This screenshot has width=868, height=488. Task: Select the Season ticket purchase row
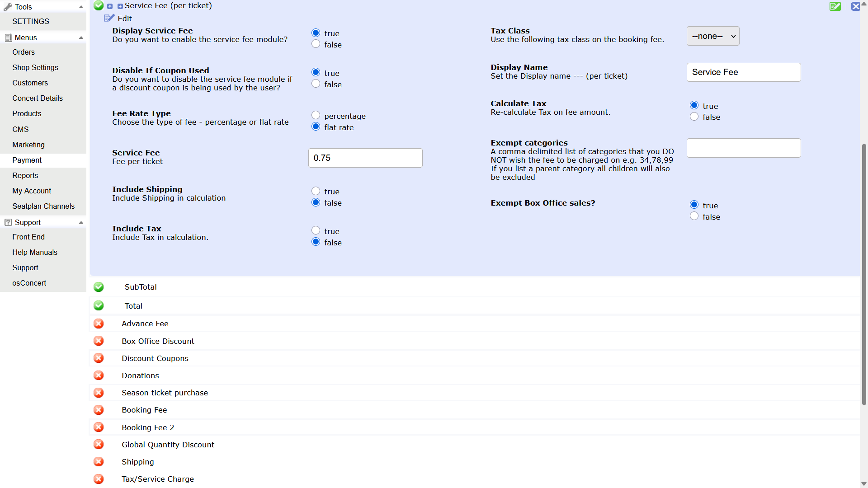click(x=475, y=393)
